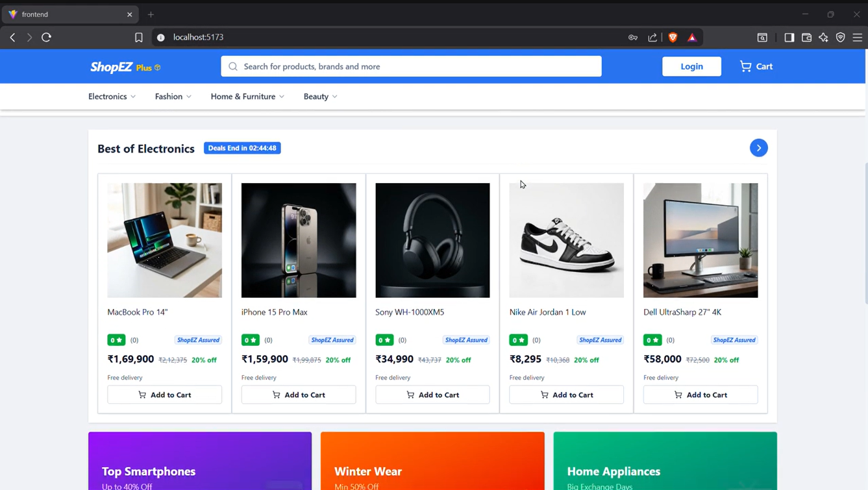This screenshot has height=490, width=868.
Task: Open the Winter Wear banner
Action: [x=432, y=461]
